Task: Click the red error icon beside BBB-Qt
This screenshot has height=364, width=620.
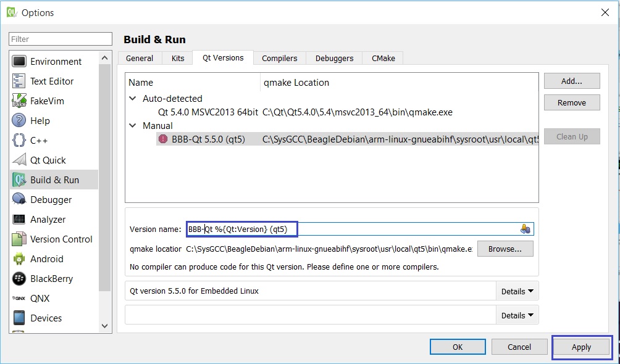Action: (163, 139)
